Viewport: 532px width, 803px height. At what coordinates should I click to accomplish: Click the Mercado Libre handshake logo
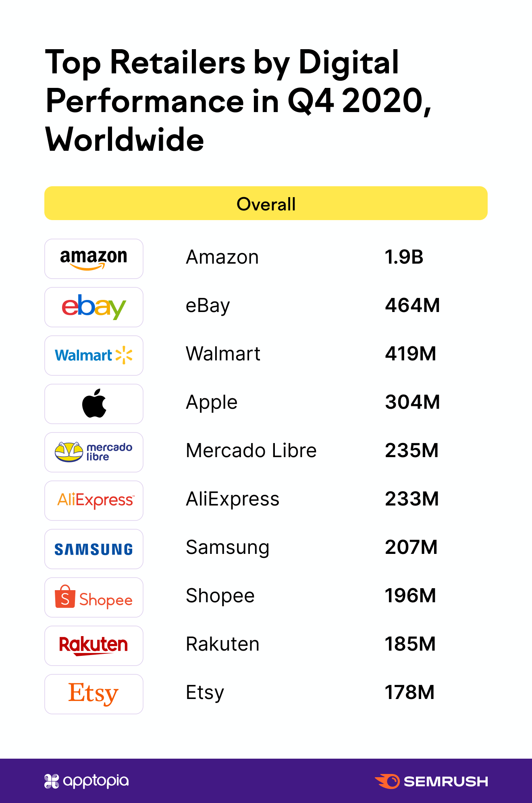(x=94, y=452)
